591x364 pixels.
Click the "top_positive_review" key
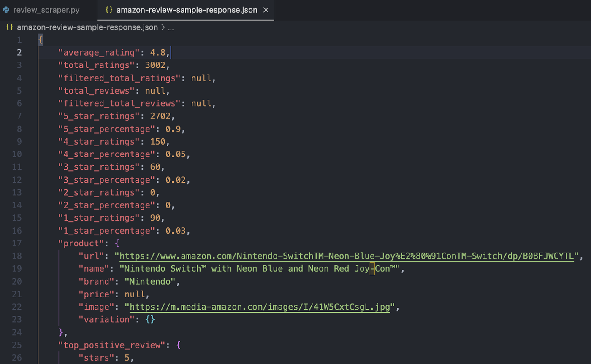click(x=112, y=345)
